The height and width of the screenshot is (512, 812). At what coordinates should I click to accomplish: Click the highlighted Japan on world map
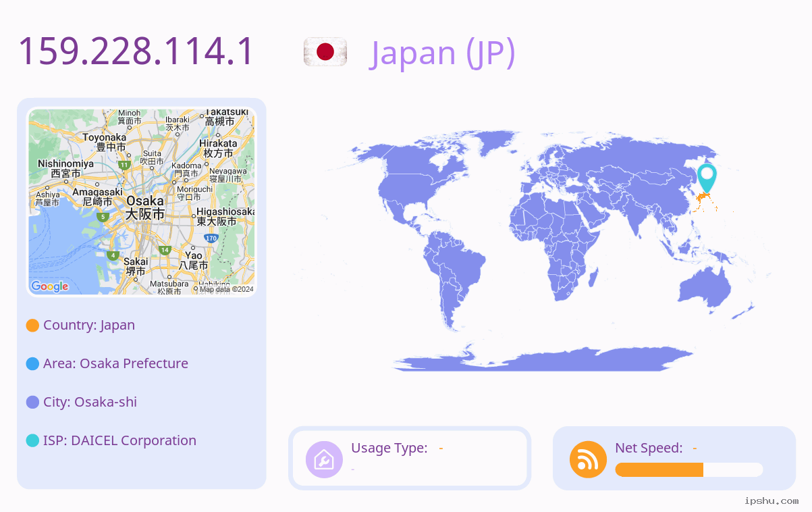click(705, 200)
